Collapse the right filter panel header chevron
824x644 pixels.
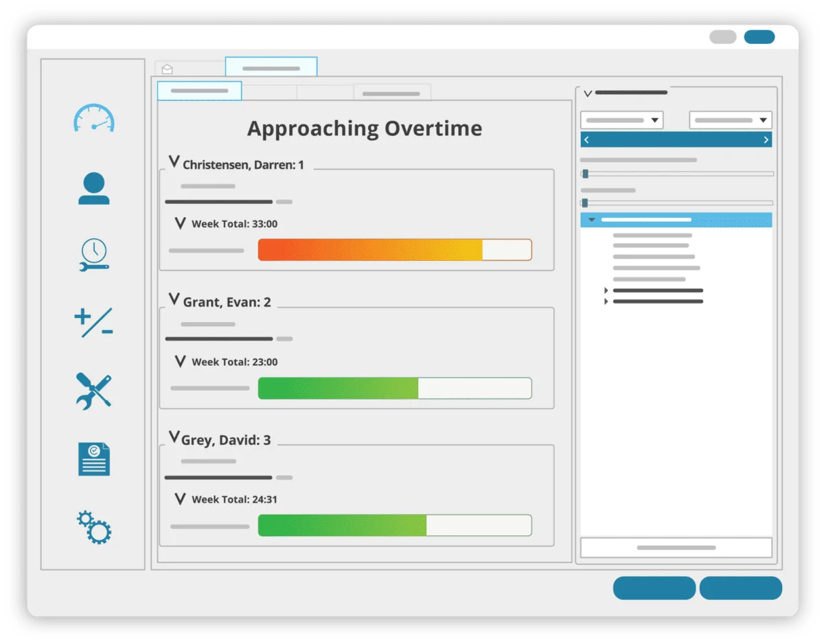click(x=588, y=93)
